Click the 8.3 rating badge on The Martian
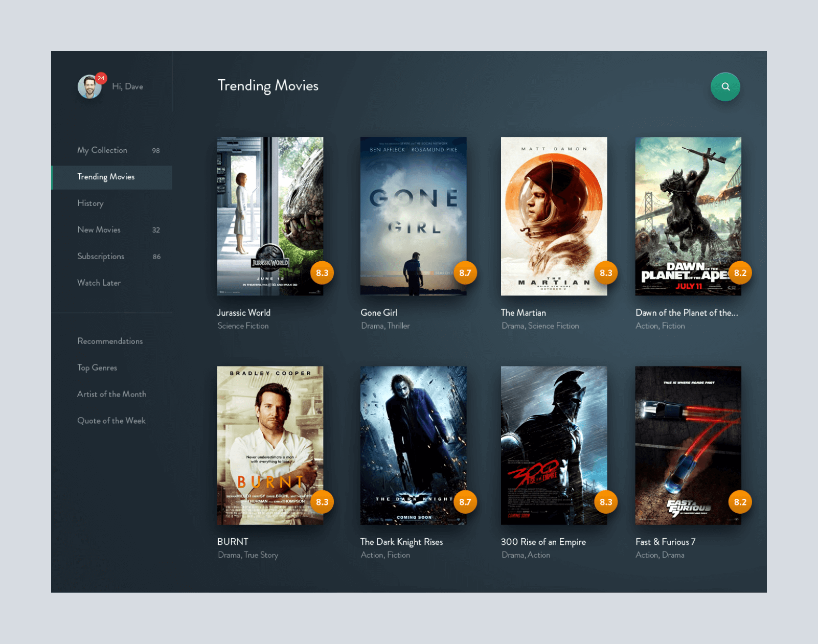The height and width of the screenshot is (644, 818). pyautogui.click(x=606, y=273)
